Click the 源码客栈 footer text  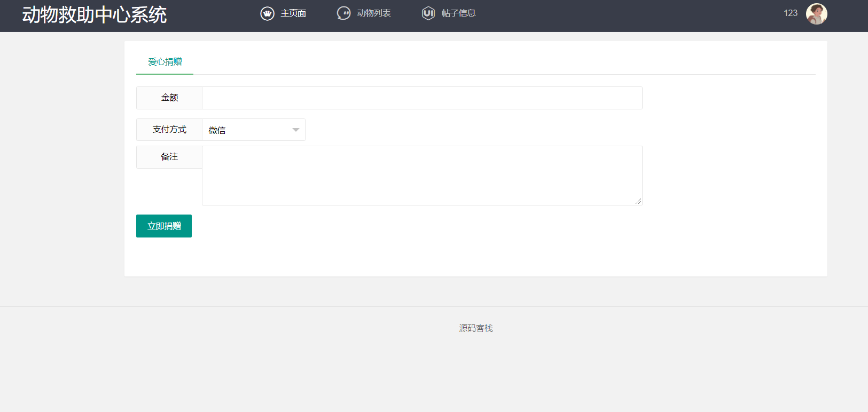click(476, 328)
